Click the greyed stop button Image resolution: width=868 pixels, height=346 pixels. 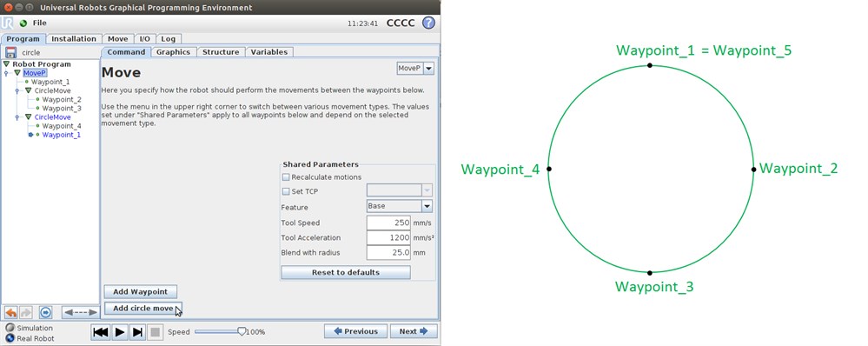(156, 332)
